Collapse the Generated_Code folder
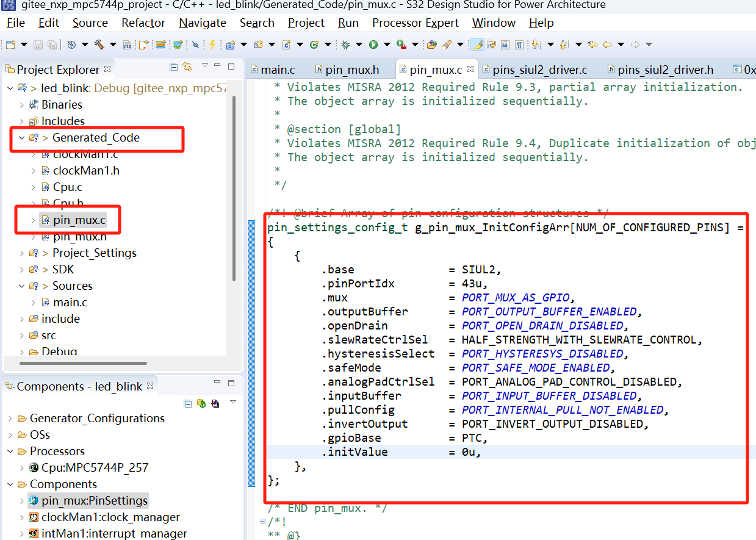Image resolution: width=756 pixels, height=540 pixels. tap(22, 138)
